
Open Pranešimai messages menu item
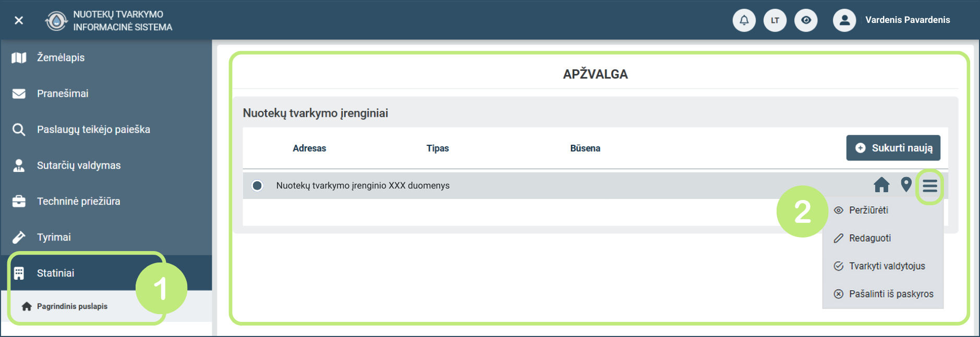tap(106, 93)
